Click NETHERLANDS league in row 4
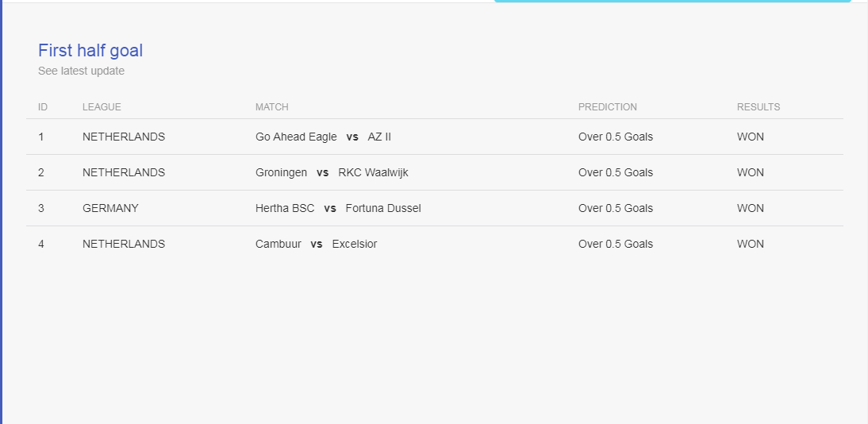The image size is (868, 424). pos(124,244)
